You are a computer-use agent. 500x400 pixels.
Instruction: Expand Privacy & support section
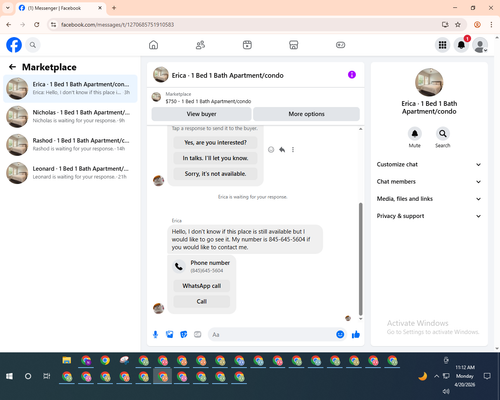click(x=429, y=216)
